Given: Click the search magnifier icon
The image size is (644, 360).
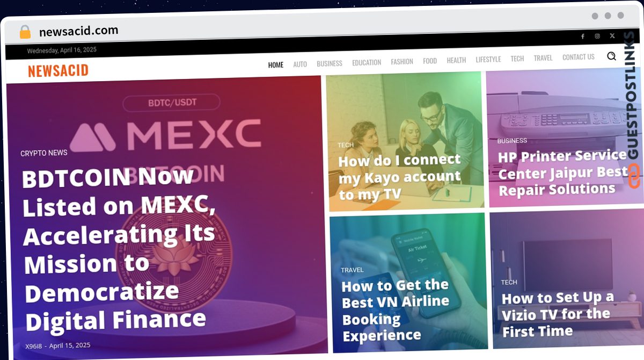Looking at the screenshot, I should coord(612,56).
